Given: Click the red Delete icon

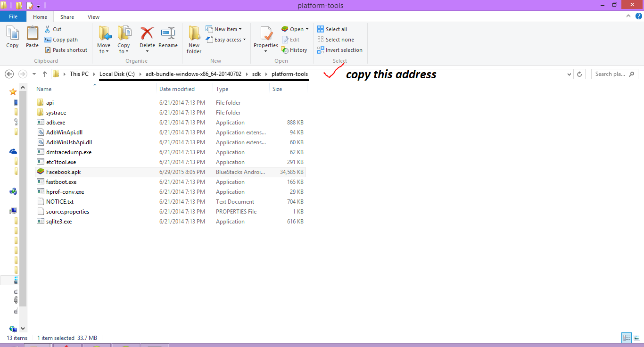Looking at the screenshot, I should pos(147,34).
